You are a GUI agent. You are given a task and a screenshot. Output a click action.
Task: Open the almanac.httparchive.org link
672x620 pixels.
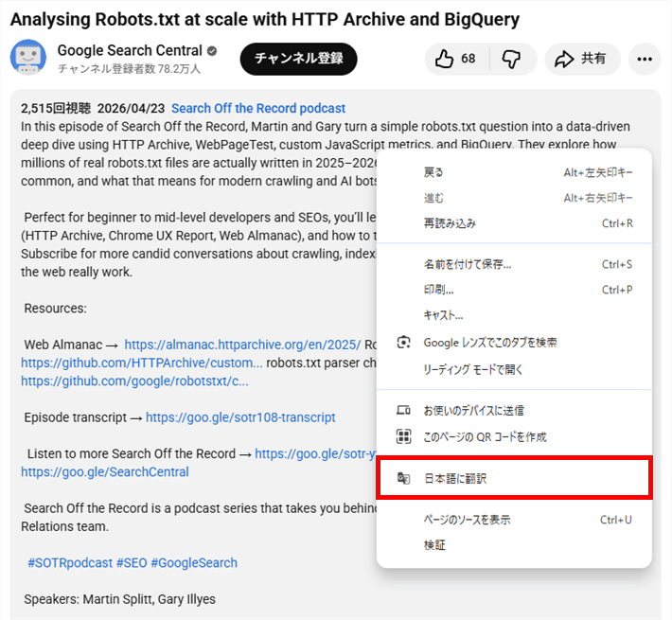click(x=242, y=345)
